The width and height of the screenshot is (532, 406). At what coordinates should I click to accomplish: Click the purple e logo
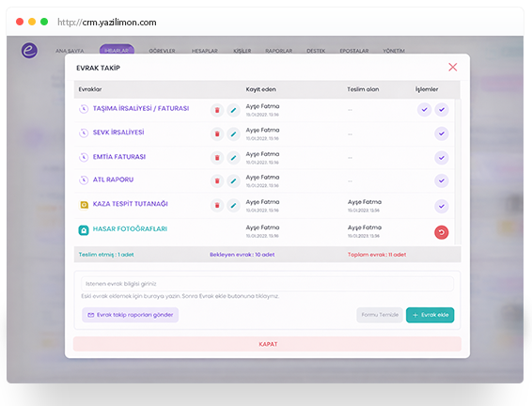tap(29, 51)
